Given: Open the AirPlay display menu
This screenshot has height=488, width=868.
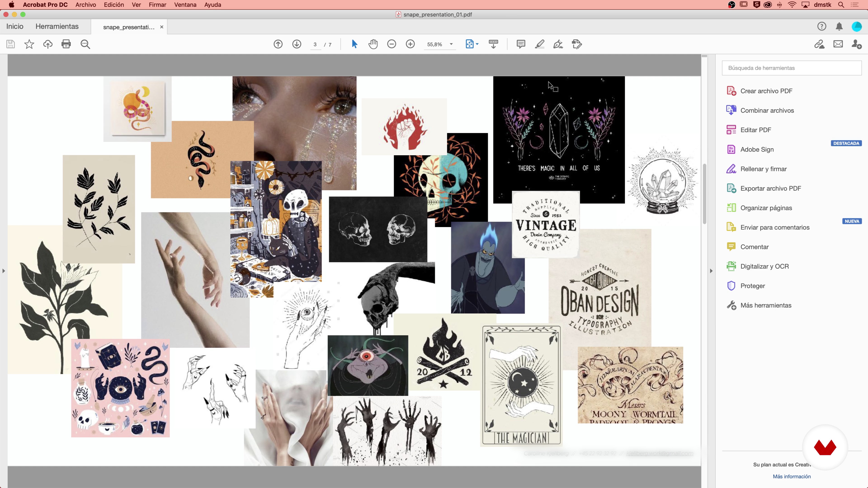Looking at the screenshot, I should (x=805, y=5).
